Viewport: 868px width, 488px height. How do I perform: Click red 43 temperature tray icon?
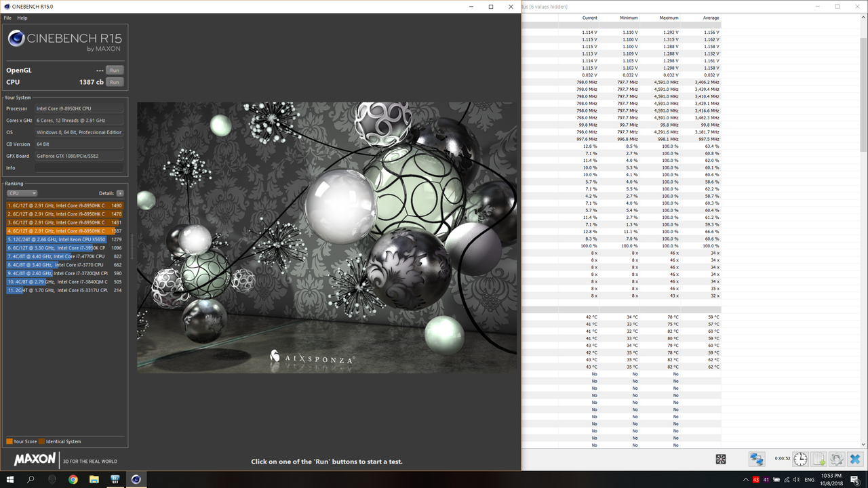[x=756, y=480]
